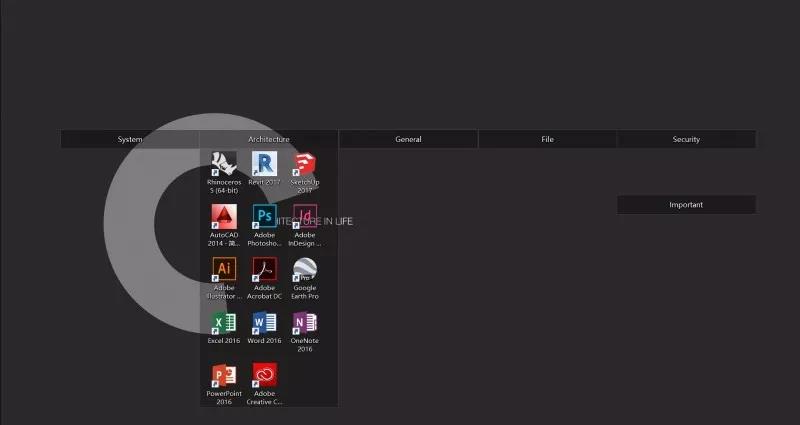Click the General group header
This screenshot has height=425, width=800.
click(x=408, y=139)
